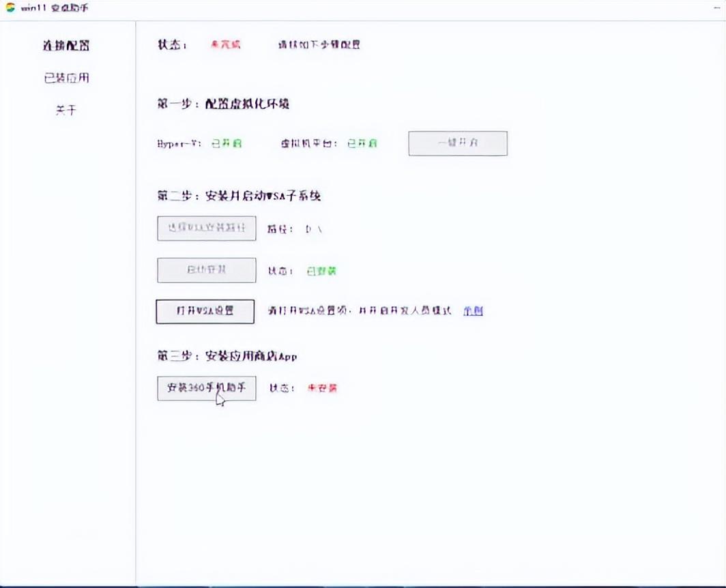Viewport: 726px width, 588px height.
Task: Click the 已安装 status in step two
Action: click(x=323, y=271)
